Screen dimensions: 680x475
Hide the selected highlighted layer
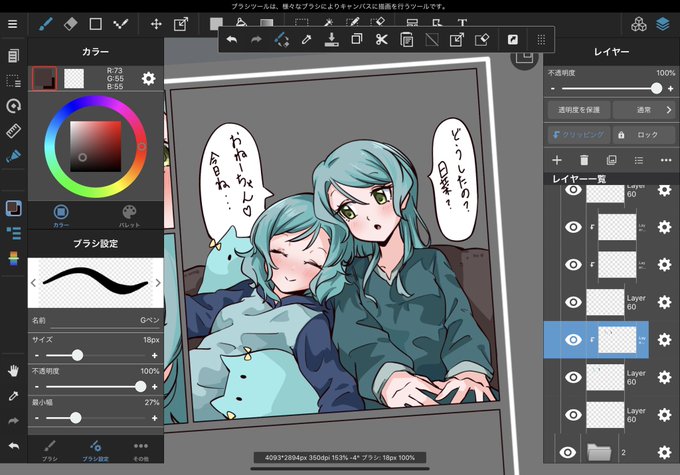[x=573, y=340]
